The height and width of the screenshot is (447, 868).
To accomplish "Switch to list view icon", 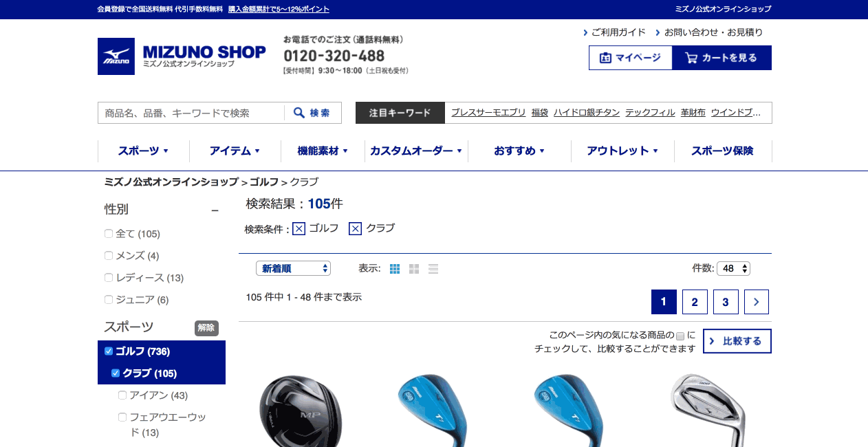I will [x=433, y=269].
